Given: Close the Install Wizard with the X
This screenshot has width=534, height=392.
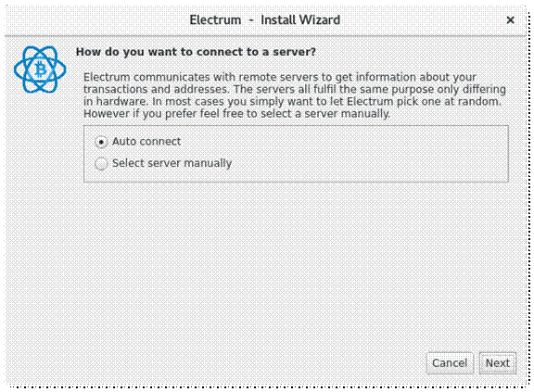Looking at the screenshot, I should (x=510, y=20).
